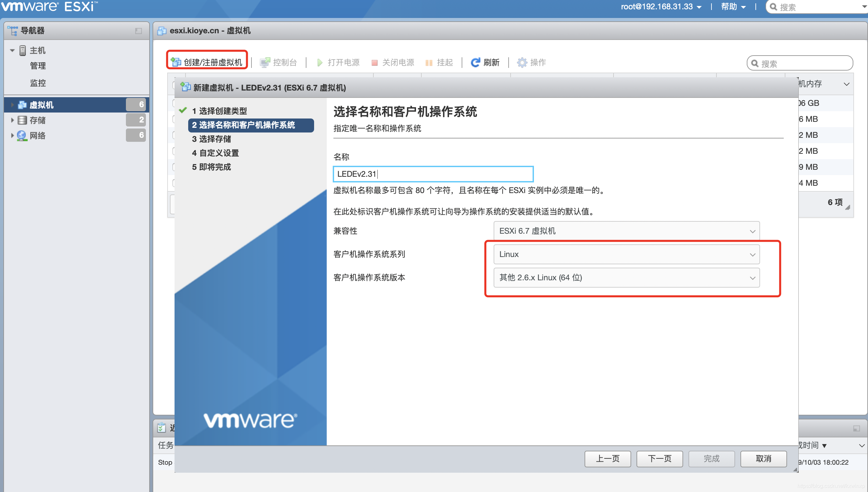Click the 6 项 item count text
Viewport: 868px width, 492px height.
click(x=835, y=202)
